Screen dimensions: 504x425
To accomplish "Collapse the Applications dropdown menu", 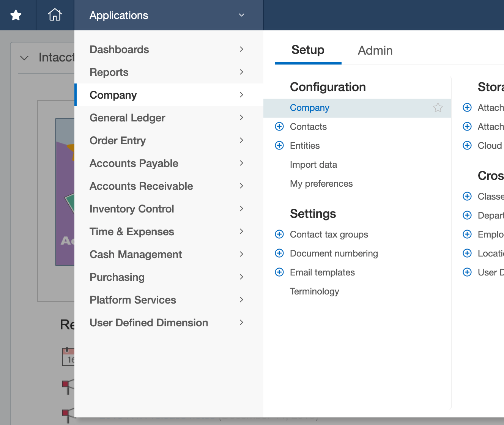I will point(241,15).
